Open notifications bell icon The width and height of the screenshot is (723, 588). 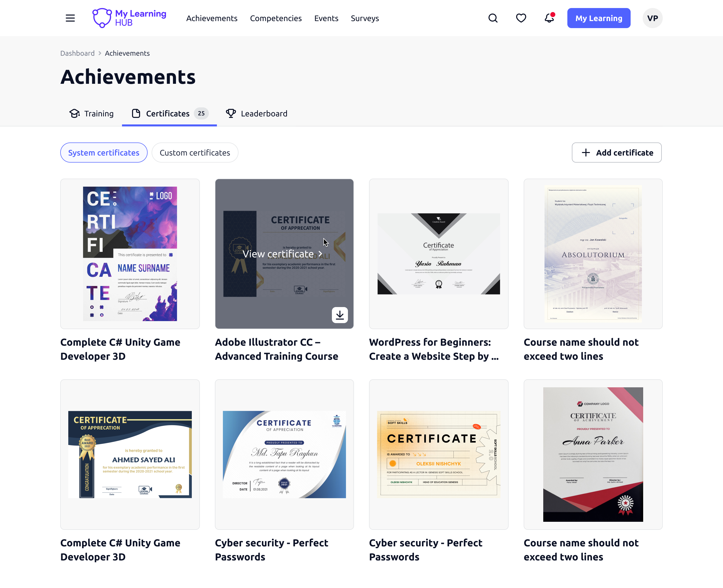549,18
